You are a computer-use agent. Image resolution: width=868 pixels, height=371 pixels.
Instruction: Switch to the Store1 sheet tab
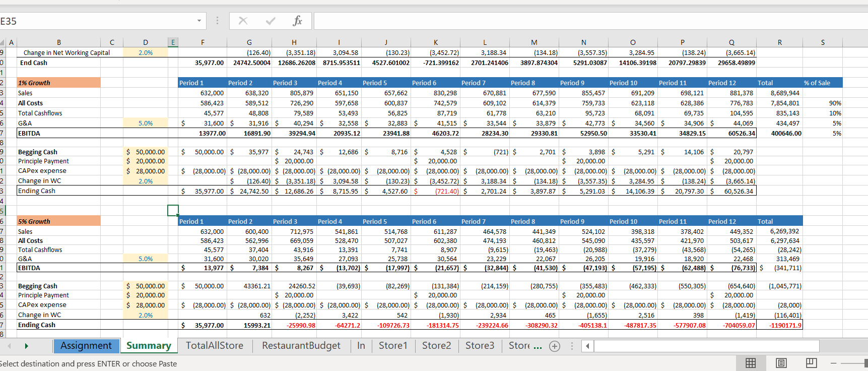click(x=393, y=346)
